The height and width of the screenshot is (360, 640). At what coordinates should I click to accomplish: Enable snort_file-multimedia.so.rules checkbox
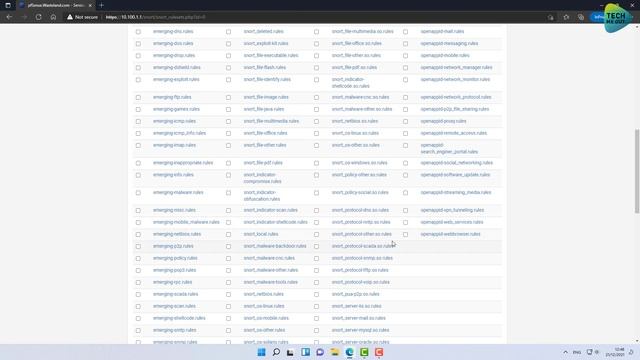pyautogui.click(x=317, y=31)
